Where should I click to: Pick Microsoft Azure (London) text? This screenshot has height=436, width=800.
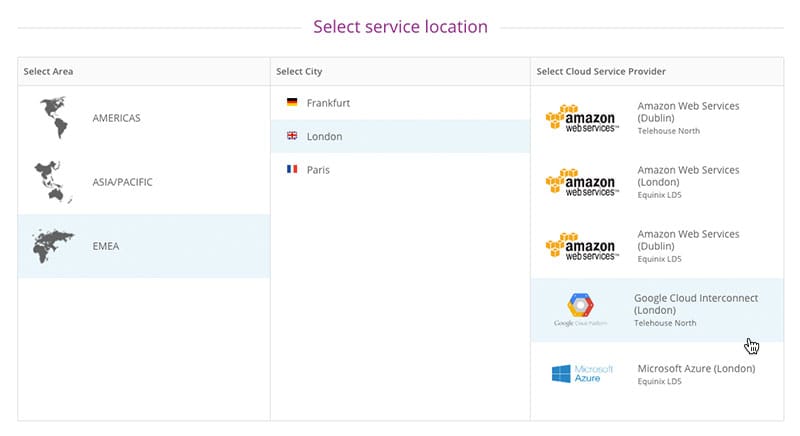point(696,368)
